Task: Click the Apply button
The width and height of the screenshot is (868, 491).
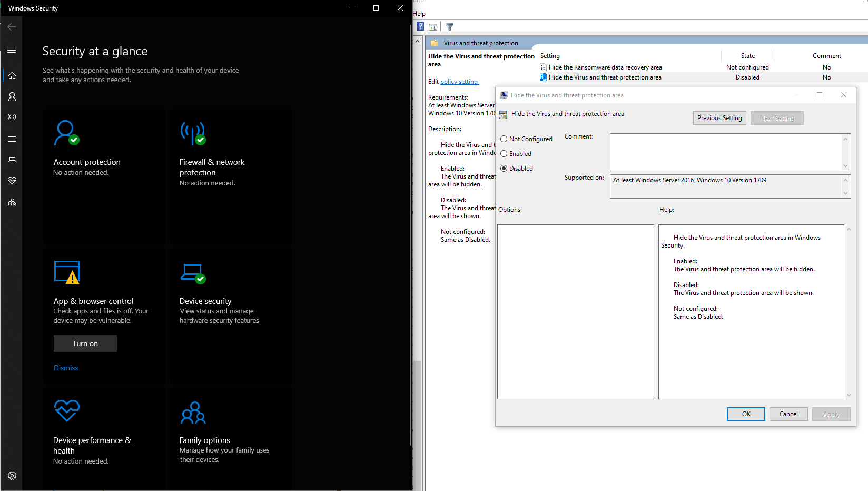Action: click(831, 414)
